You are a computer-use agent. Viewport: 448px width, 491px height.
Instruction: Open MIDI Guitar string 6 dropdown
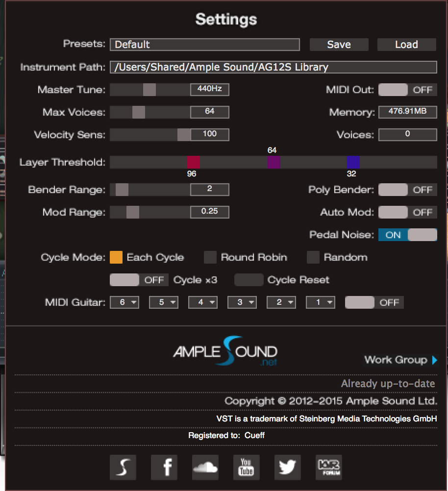tap(124, 302)
